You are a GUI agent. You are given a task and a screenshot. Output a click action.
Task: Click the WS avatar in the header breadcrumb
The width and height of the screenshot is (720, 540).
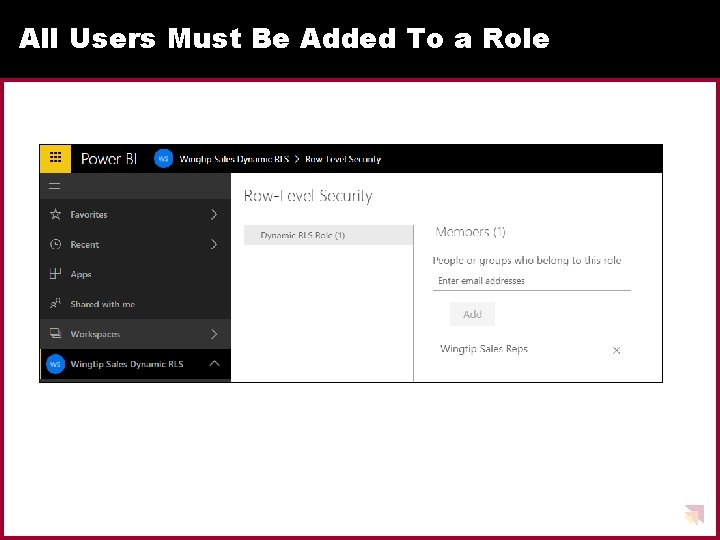point(163,159)
